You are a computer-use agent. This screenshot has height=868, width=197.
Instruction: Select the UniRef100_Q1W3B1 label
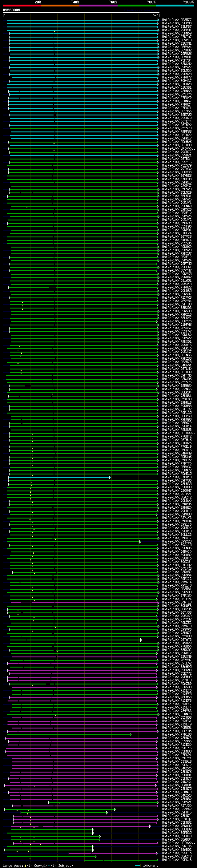click(x=177, y=88)
